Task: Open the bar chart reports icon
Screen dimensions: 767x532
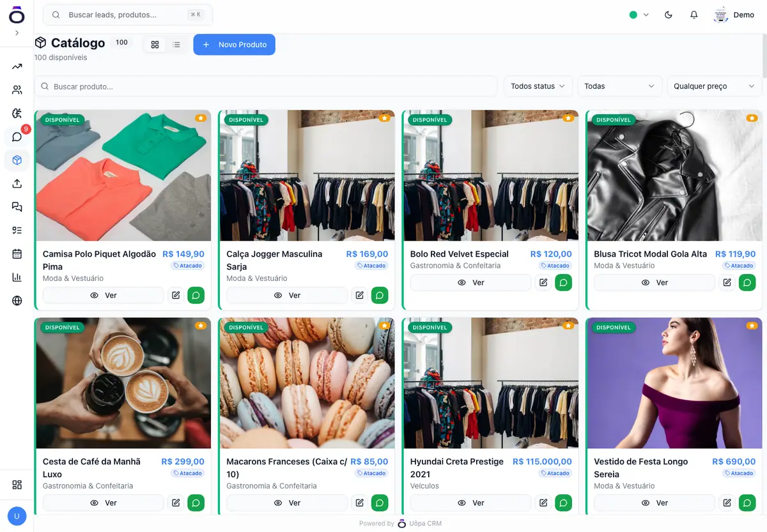Action: pyautogui.click(x=17, y=277)
